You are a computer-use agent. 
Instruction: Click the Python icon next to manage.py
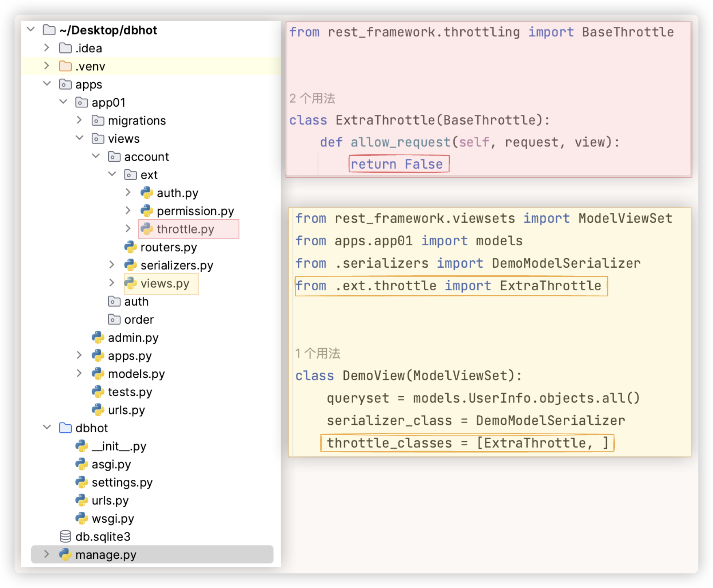point(65,554)
